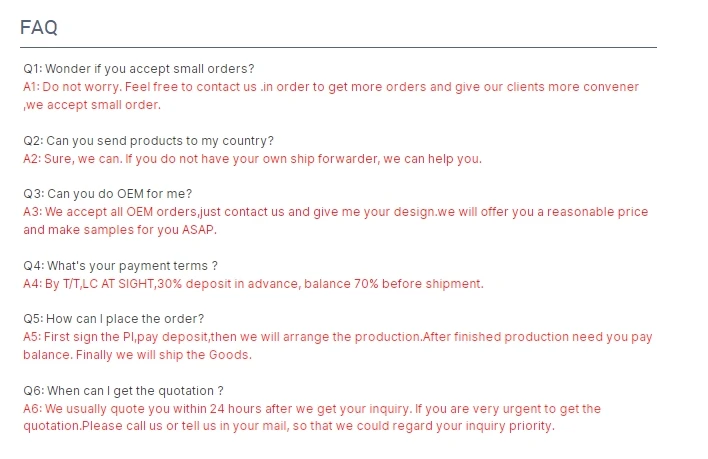Click the A5 'First sign the PI' answer
The image size is (708, 459).
338,337
